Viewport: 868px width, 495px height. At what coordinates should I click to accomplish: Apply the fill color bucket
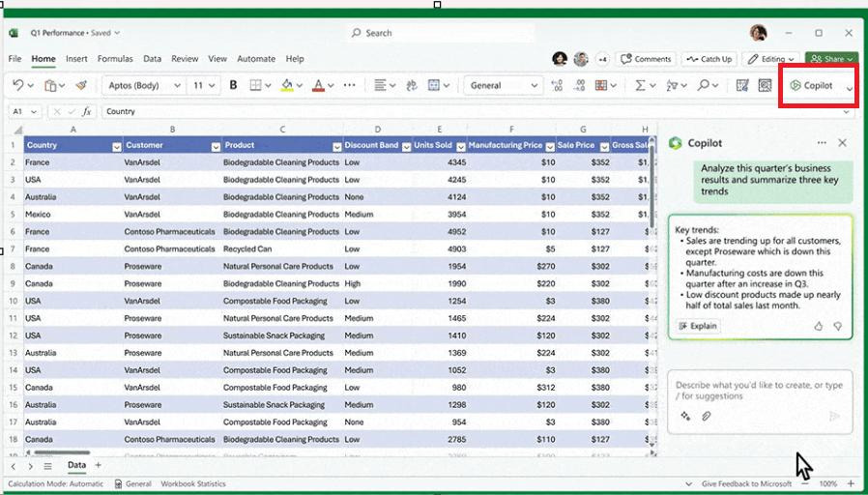[x=287, y=85]
